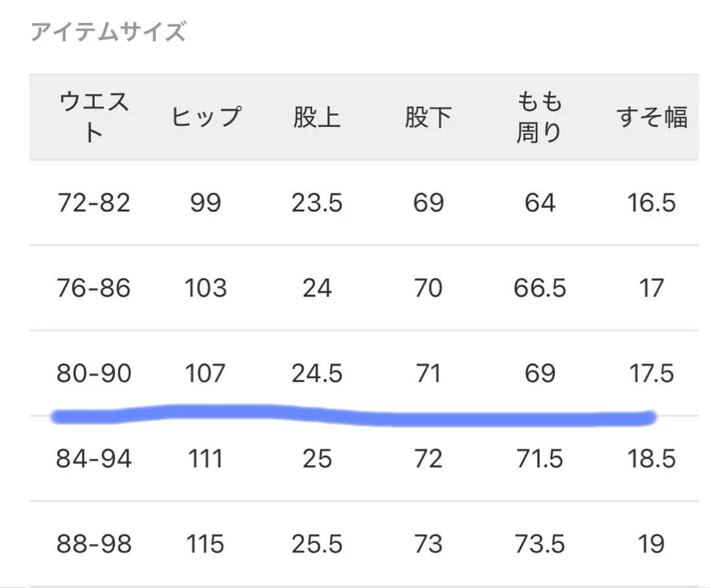Select the ヒップ column header
710x588 pixels.
click(x=206, y=117)
